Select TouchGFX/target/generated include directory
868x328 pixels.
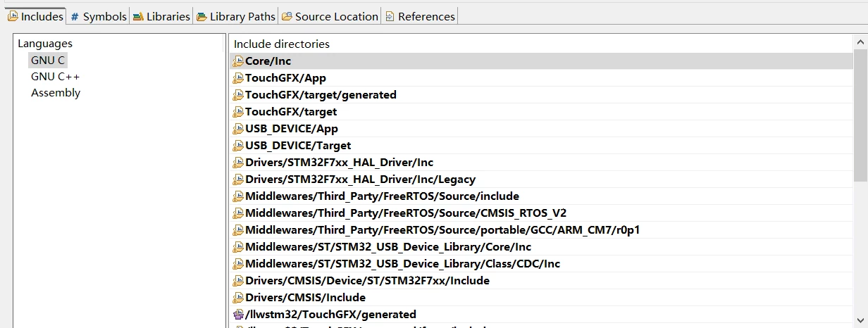[540, 95]
